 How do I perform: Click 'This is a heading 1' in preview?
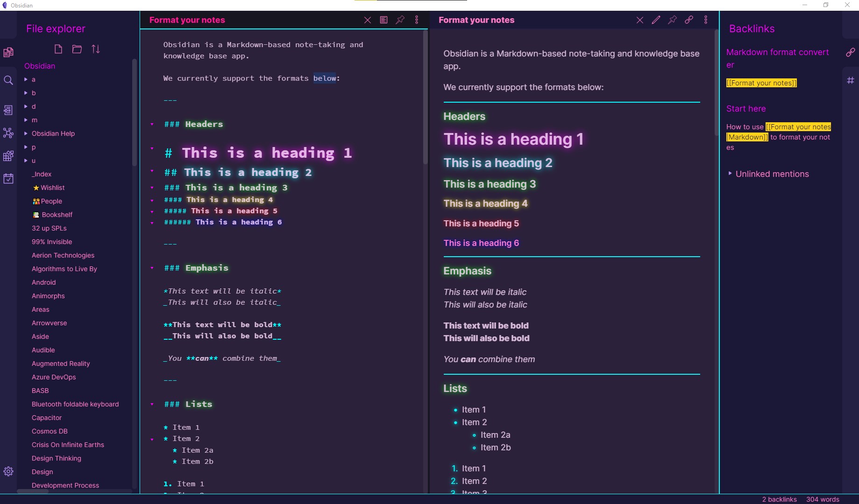click(513, 139)
